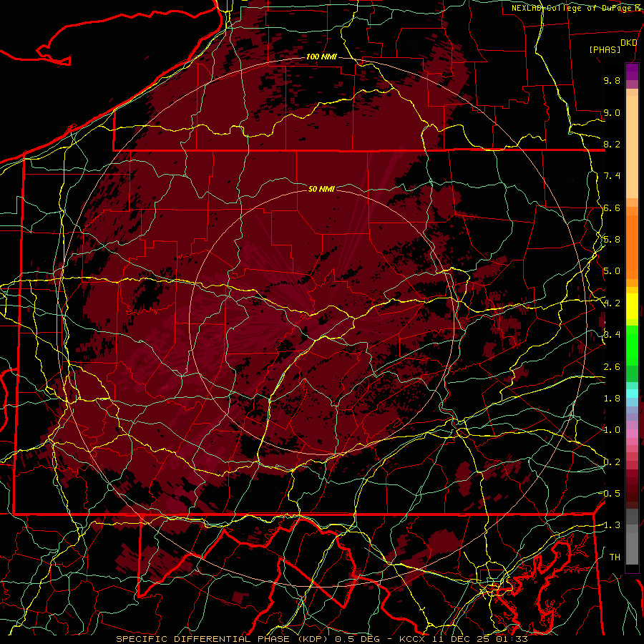Select the 9.8 value on the color scale
This screenshot has height=644, width=644.
(x=612, y=80)
